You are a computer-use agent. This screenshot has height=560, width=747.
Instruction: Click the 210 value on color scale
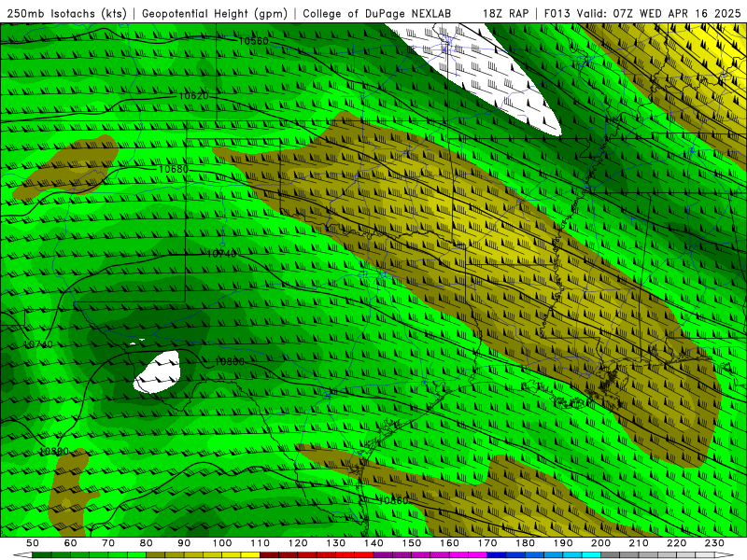click(x=639, y=543)
